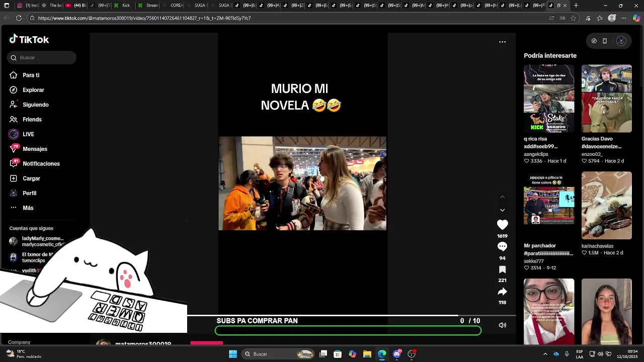
Task: Open the three-dot video options menu
Action: pyautogui.click(x=502, y=42)
